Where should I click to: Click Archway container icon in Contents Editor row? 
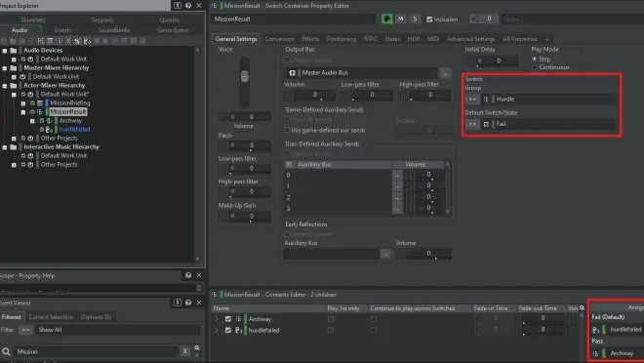pyautogui.click(x=239, y=319)
